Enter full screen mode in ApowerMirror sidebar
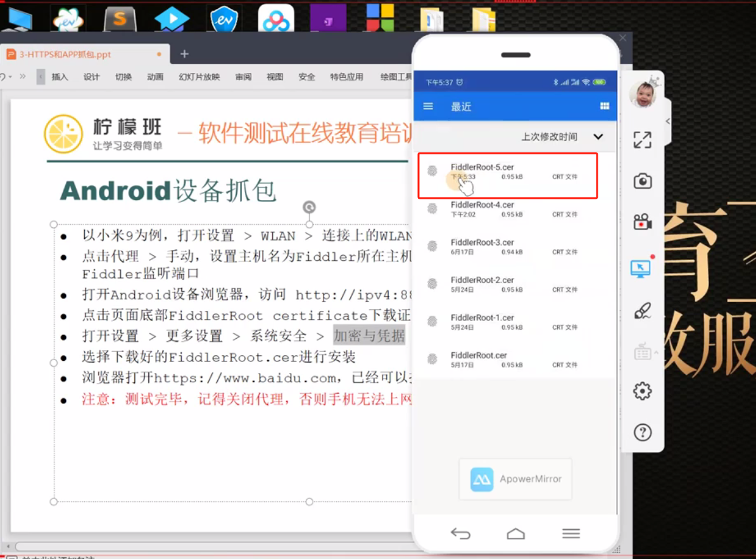756x559 pixels. (x=642, y=140)
